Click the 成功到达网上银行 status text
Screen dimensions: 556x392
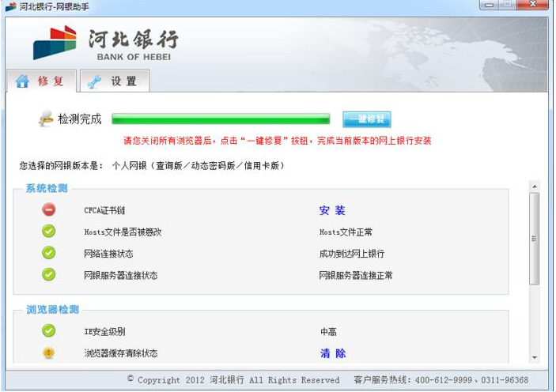pos(352,254)
